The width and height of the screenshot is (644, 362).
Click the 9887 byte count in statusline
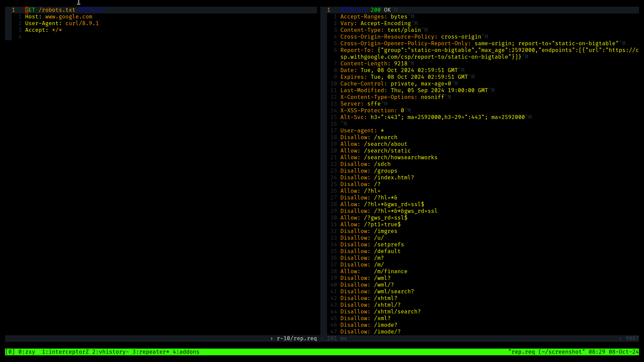(x=632, y=339)
